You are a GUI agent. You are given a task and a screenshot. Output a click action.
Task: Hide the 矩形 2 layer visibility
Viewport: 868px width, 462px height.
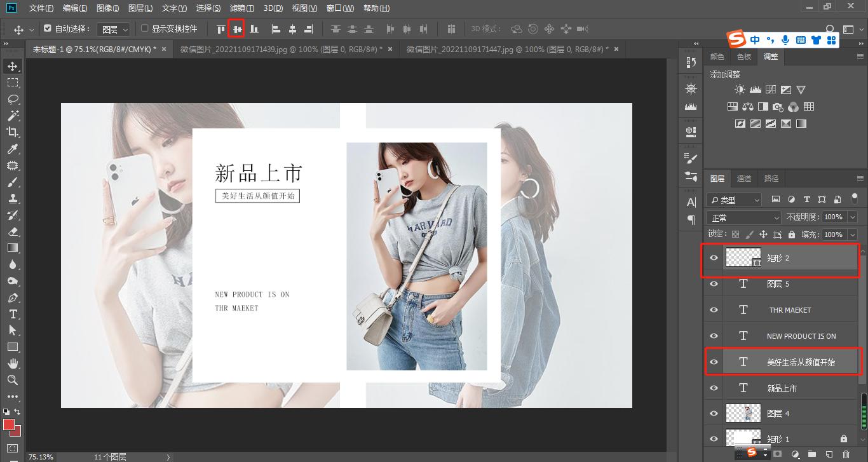click(x=714, y=257)
